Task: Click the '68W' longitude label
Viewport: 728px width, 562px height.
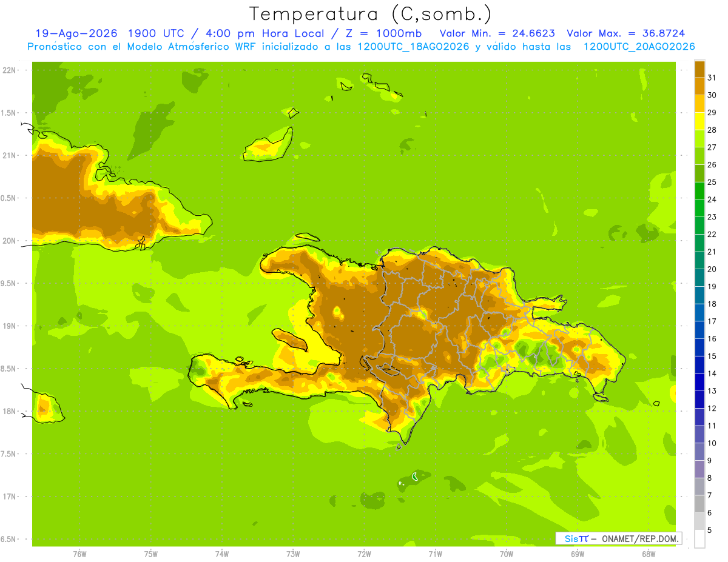Action: click(649, 554)
